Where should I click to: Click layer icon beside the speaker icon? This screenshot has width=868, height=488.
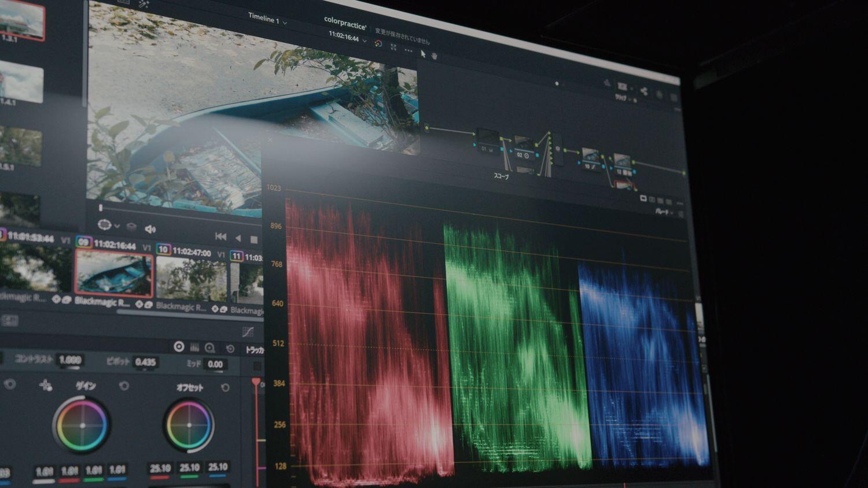point(131,227)
